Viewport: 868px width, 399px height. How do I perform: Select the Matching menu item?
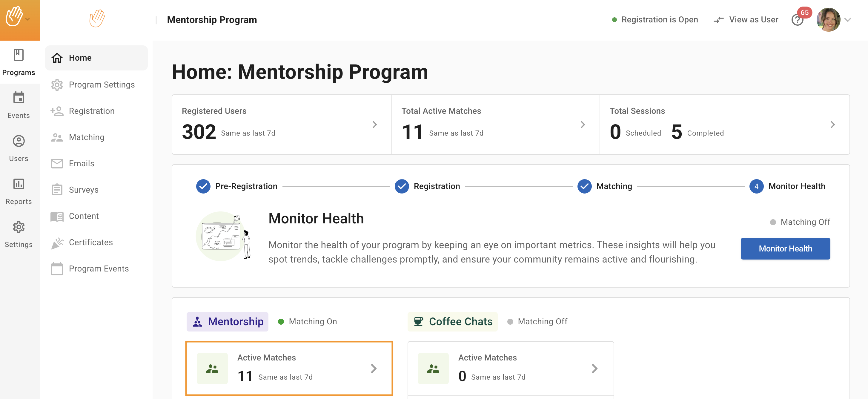tap(87, 137)
